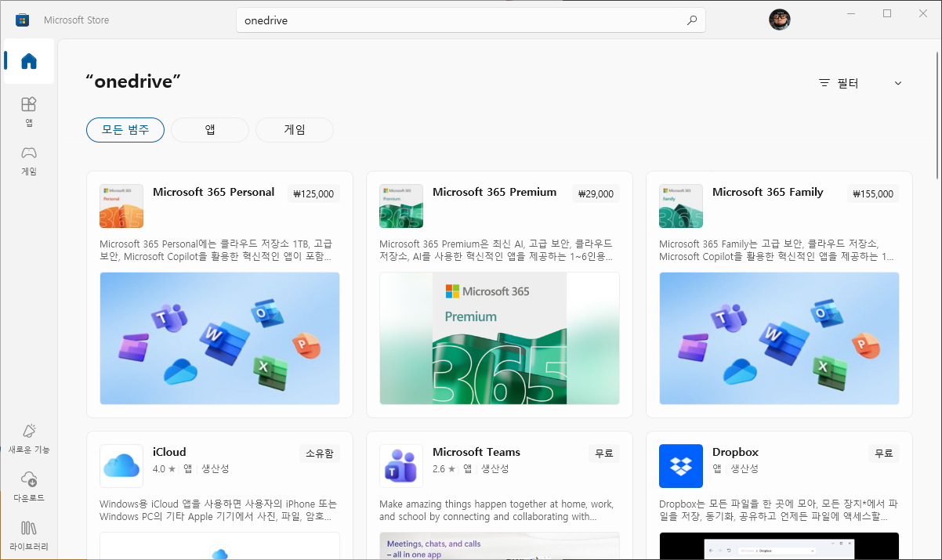Viewport: 942px width, 560px height.
Task: Select the 앱 (Apps) sidebar icon
Action: pyautogui.click(x=28, y=110)
